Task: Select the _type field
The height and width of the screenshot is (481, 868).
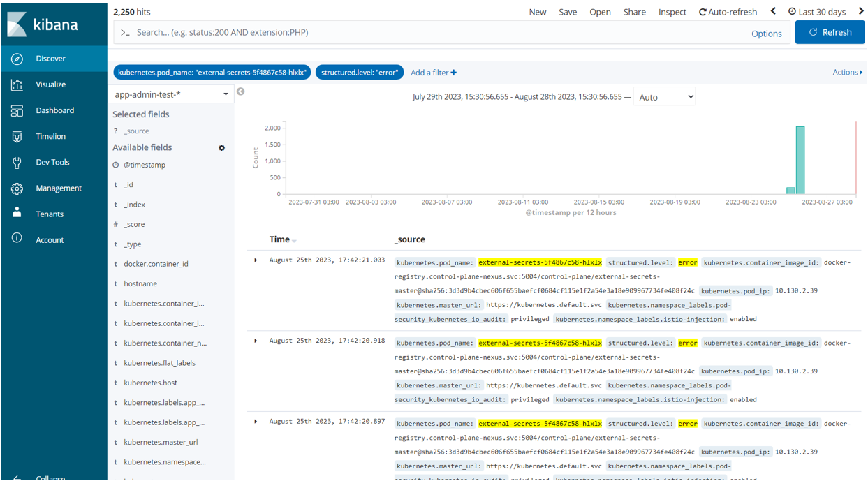Action: point(133,244)
